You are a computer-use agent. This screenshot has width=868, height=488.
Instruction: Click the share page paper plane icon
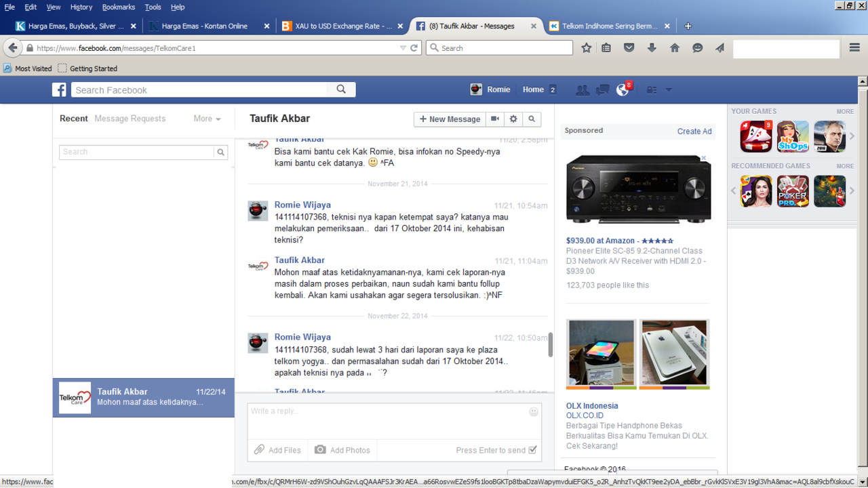pyautogui.click(x=719, y=48)
